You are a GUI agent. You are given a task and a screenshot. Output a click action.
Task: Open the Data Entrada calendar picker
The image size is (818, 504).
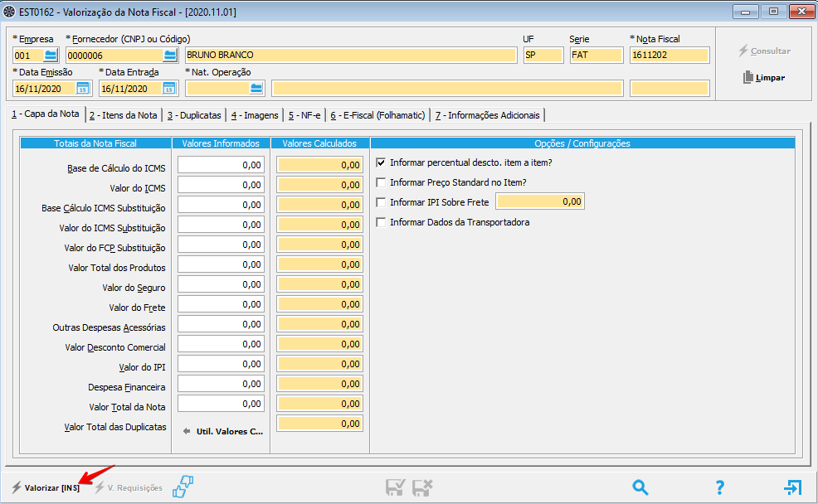point(169,89)
